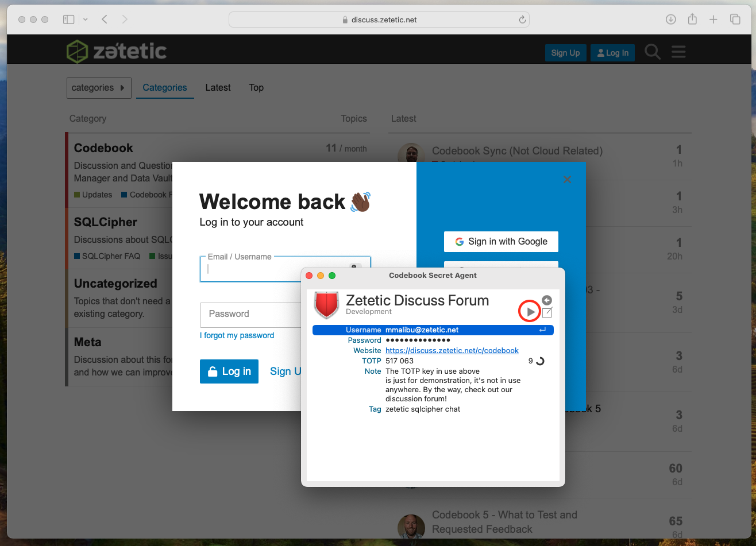Viewport: 756px width, 546px height.
Task: Open the discuss.zetetic.net/c/codebook website link
Action: click(x=452, y=351)
